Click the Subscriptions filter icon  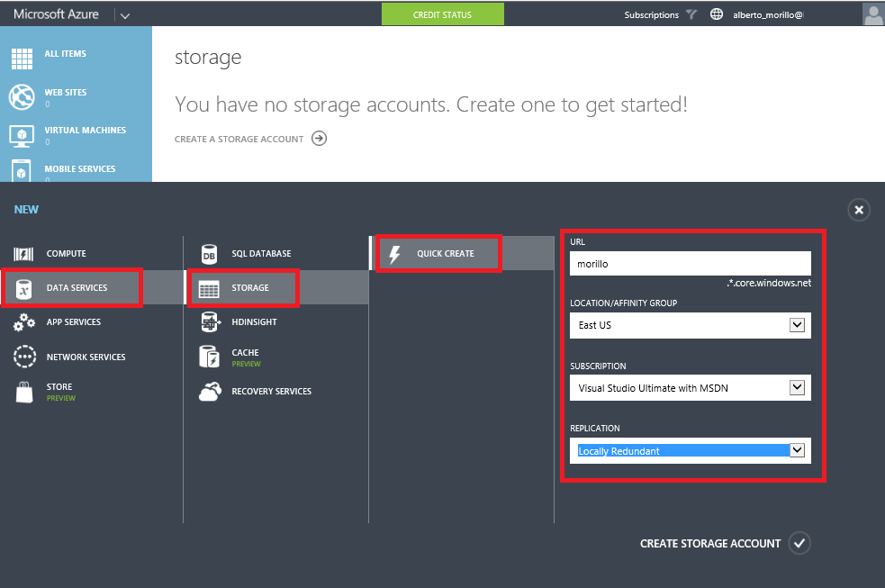[691, 14]
